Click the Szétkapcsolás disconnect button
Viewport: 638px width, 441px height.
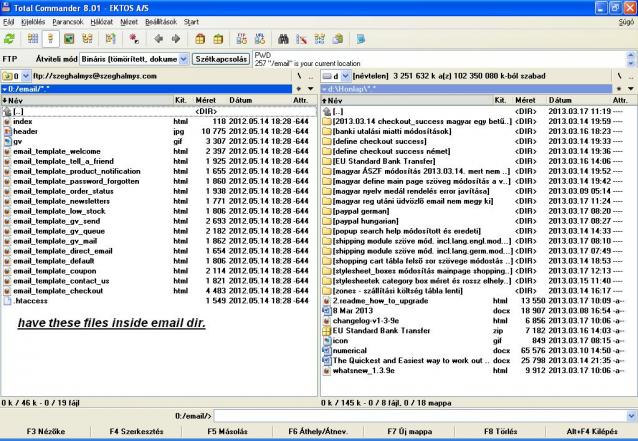click(x=221, y=59)
